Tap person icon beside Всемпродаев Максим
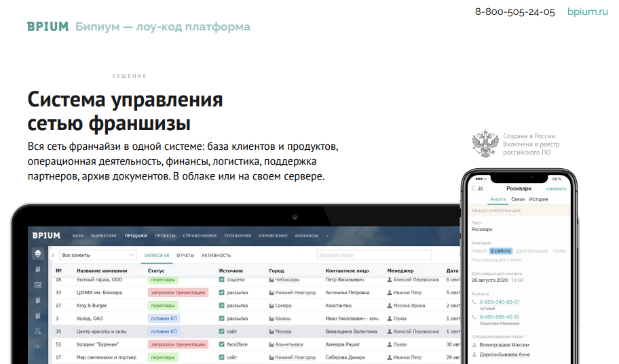 click(474, 345)
